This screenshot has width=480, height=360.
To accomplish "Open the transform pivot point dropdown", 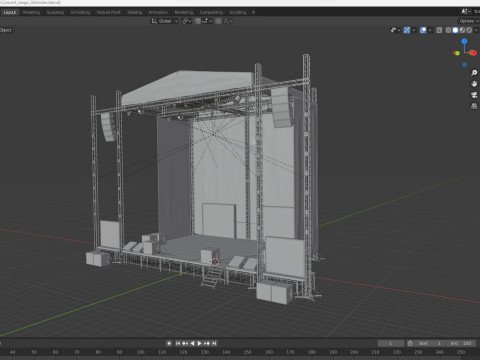I will 186,21.
